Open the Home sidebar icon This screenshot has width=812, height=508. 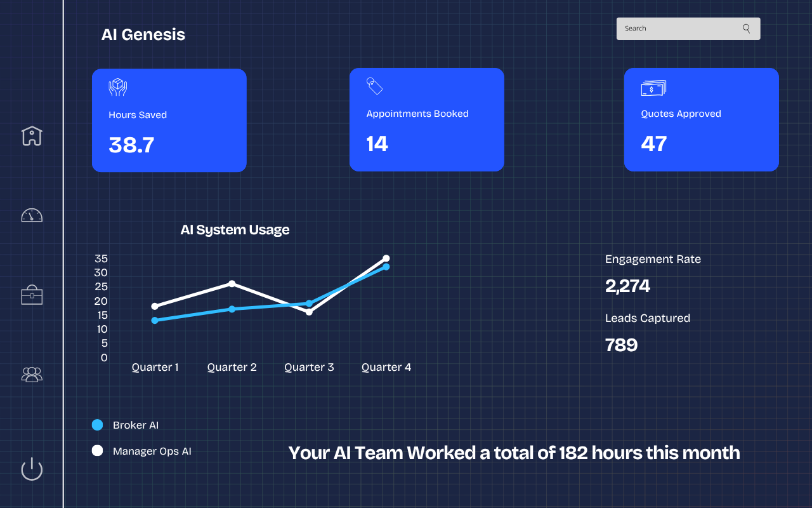click(x=32, y=135)
